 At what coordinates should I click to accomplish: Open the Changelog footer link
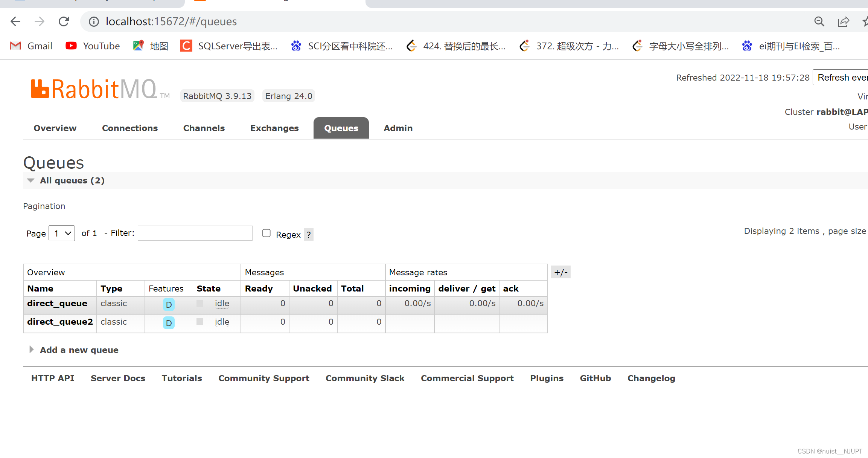(651, 378)
